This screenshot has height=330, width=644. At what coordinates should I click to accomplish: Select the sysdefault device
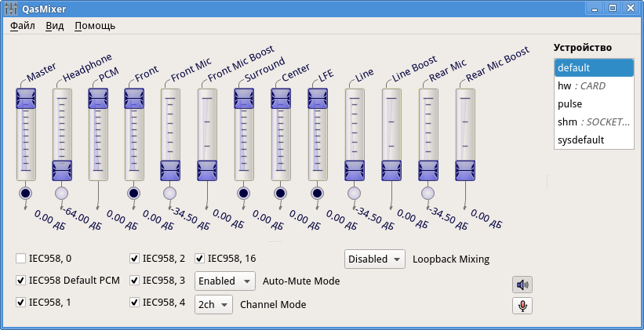tap(594, 140)
